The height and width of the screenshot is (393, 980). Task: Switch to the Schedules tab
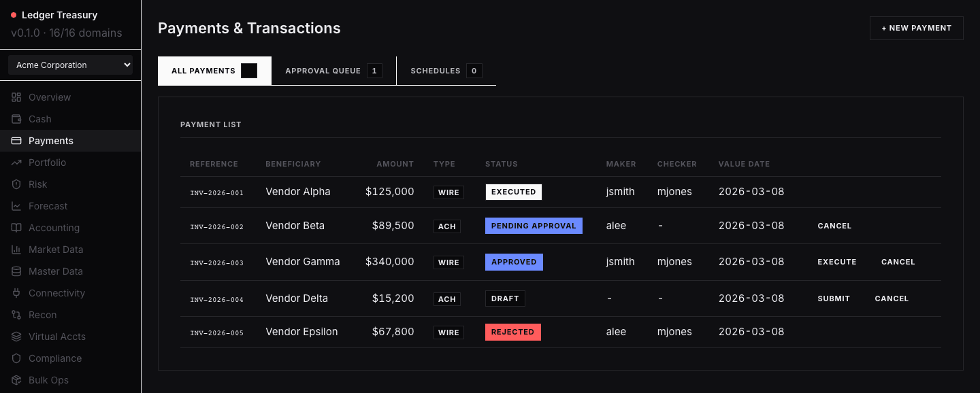pyautogui.click(x=446, y=71)
